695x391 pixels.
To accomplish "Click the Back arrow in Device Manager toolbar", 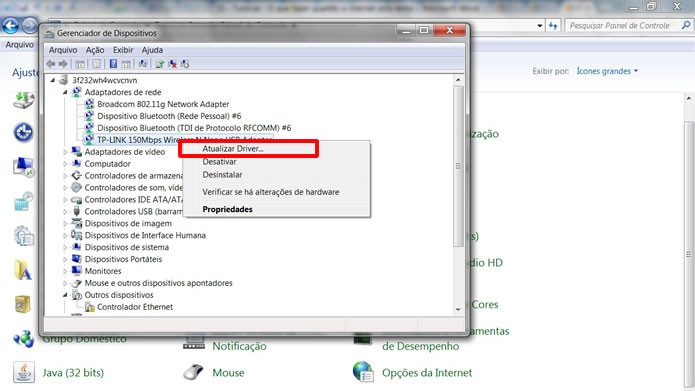I will (x=51, y=64).
